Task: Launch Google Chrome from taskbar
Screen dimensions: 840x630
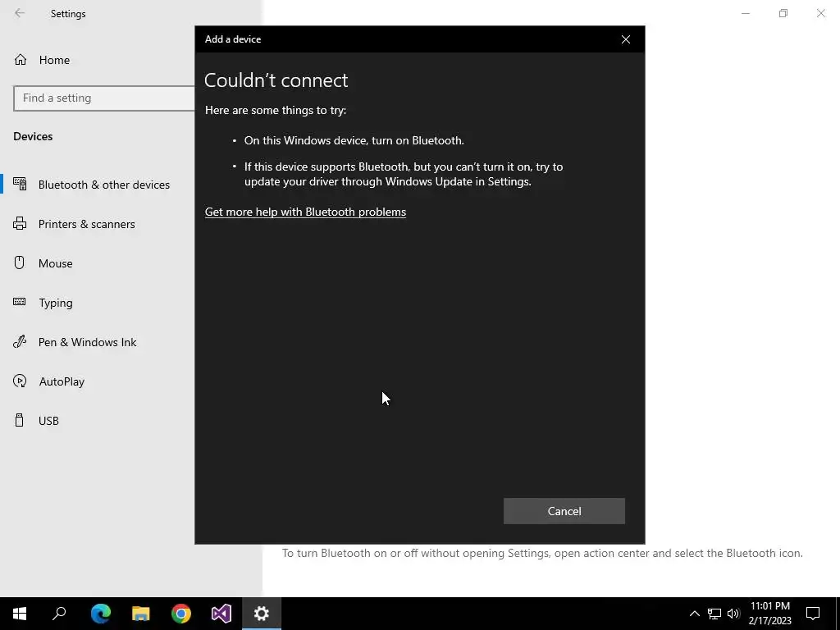Action: tap(181, 614)
